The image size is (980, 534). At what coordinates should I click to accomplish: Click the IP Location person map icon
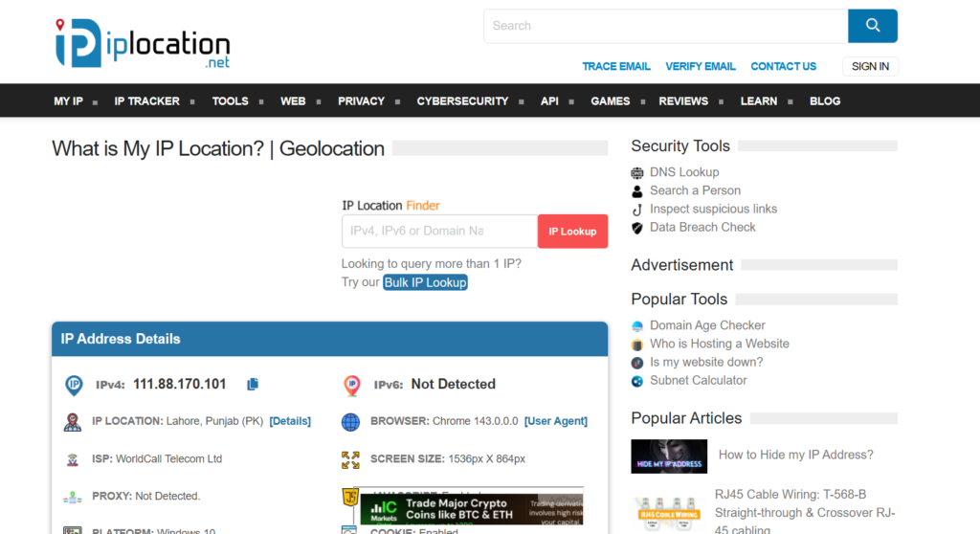point(73,422)
